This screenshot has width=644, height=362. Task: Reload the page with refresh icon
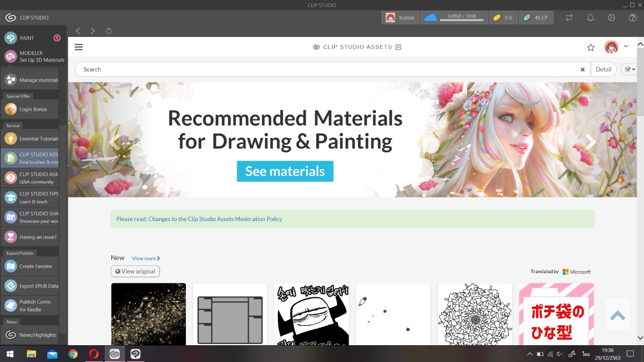pos(109,31)
